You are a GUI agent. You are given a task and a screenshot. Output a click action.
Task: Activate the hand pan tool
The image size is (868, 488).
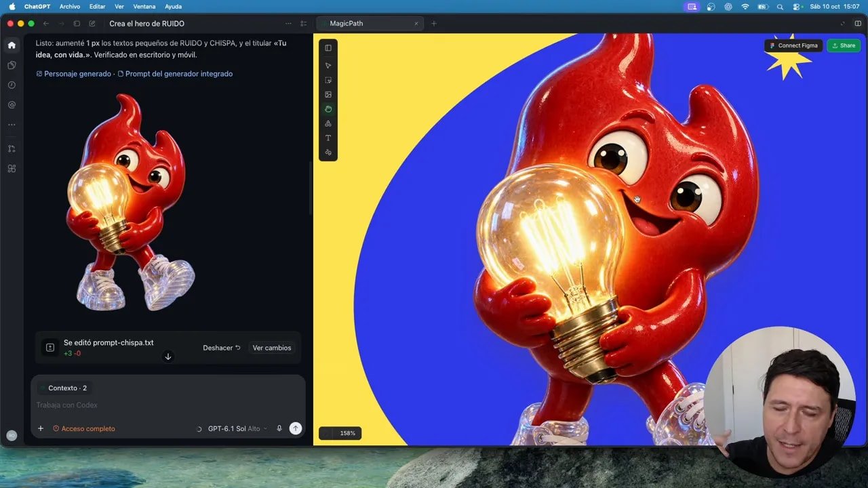tap(328, 109)
